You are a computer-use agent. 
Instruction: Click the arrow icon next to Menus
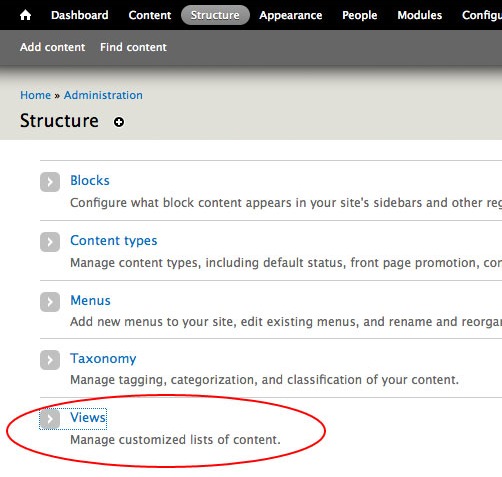click(x=50, y=302)
